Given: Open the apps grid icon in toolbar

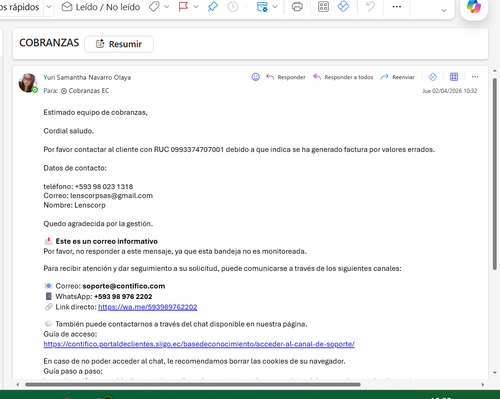Looking at the screenshot, I should (323, 7).
